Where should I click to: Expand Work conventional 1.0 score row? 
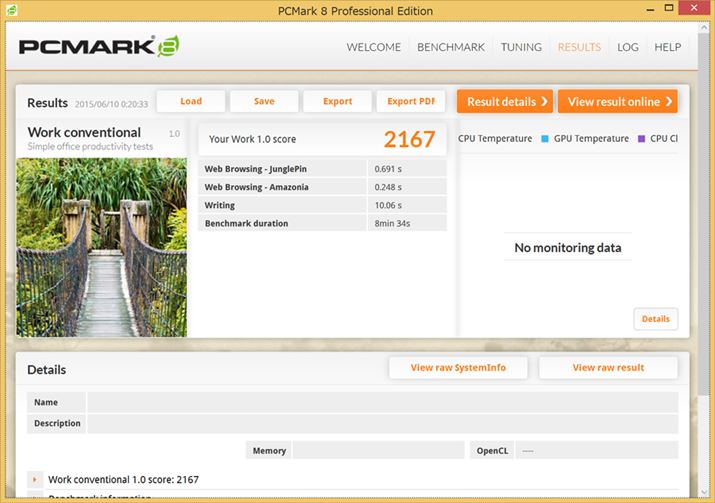coord(35,479)
